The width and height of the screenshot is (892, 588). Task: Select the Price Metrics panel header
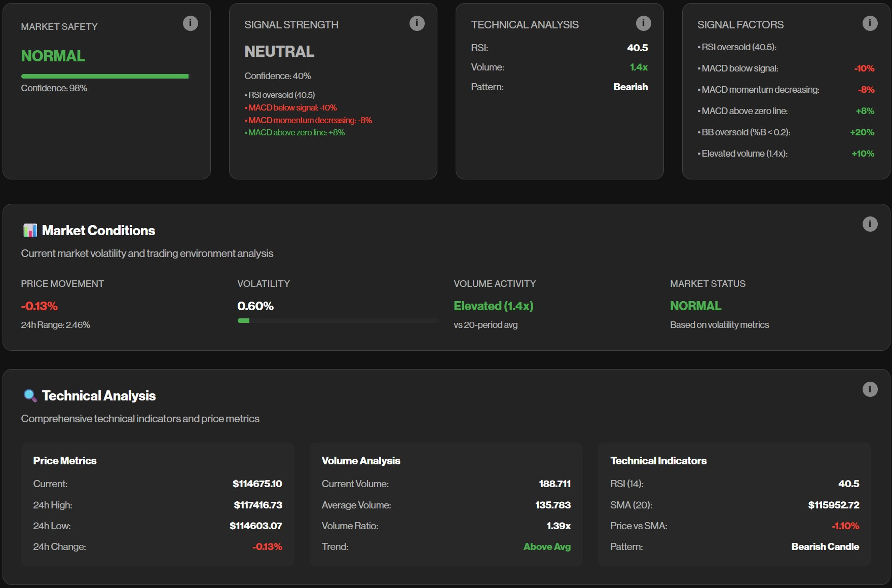(64, 461)
